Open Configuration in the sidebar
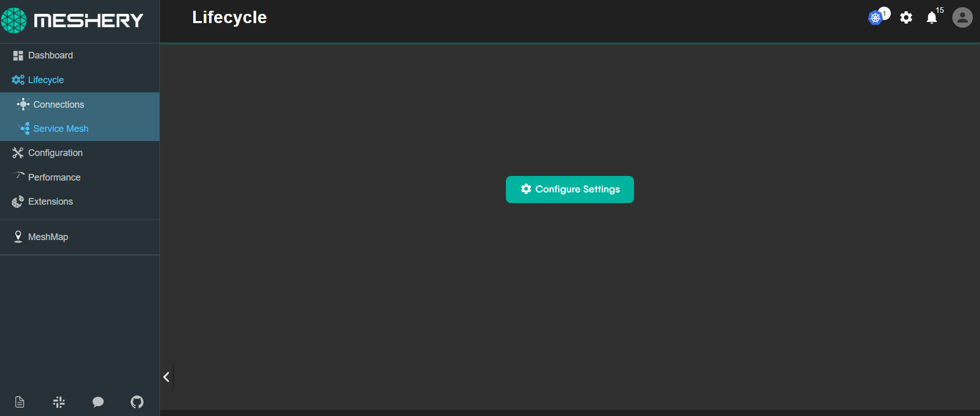Image resolution: width=980 pixels, height=416 pixels. coord(79,153)
